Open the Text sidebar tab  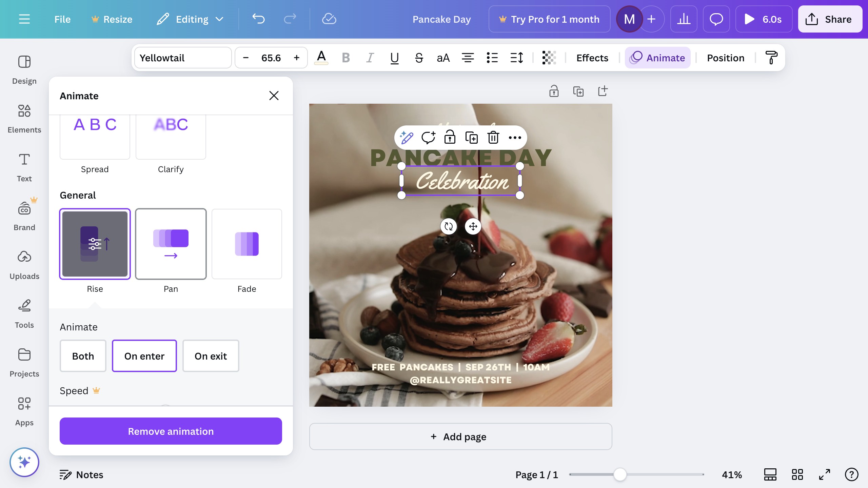tap(24, 167)
